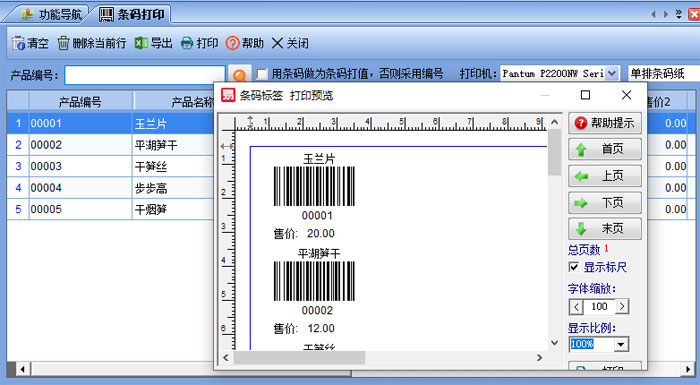Increase 字体缩放 with the right arrow
This screenshot has width=700, height=385.
click(x=622, y=306)
